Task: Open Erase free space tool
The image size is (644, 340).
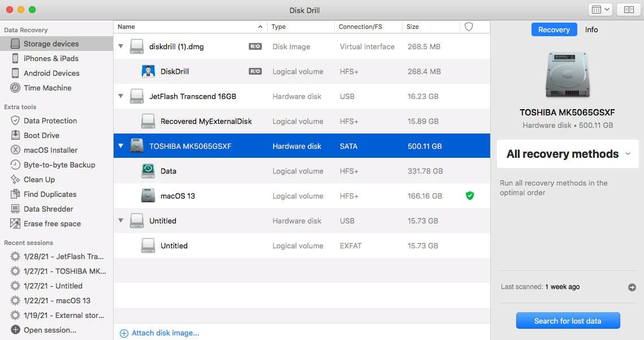Action: coord(52,224)
